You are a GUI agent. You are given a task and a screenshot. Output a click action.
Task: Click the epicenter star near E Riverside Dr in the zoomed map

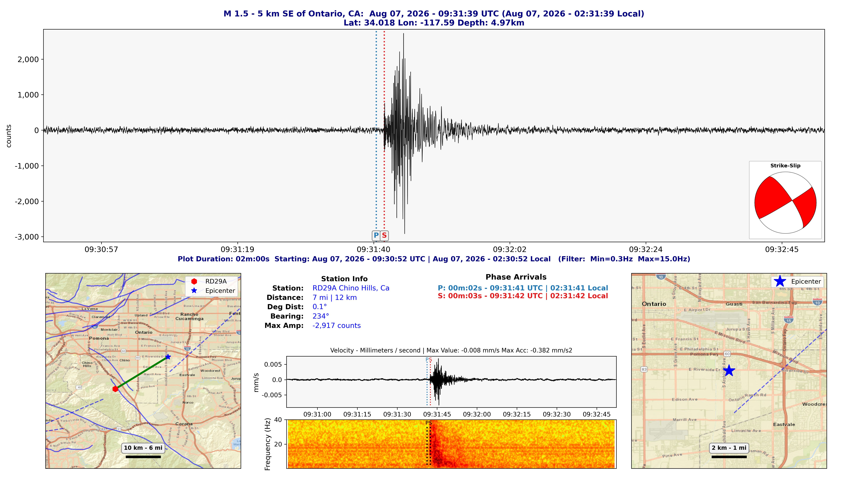[x=729, y=371]
